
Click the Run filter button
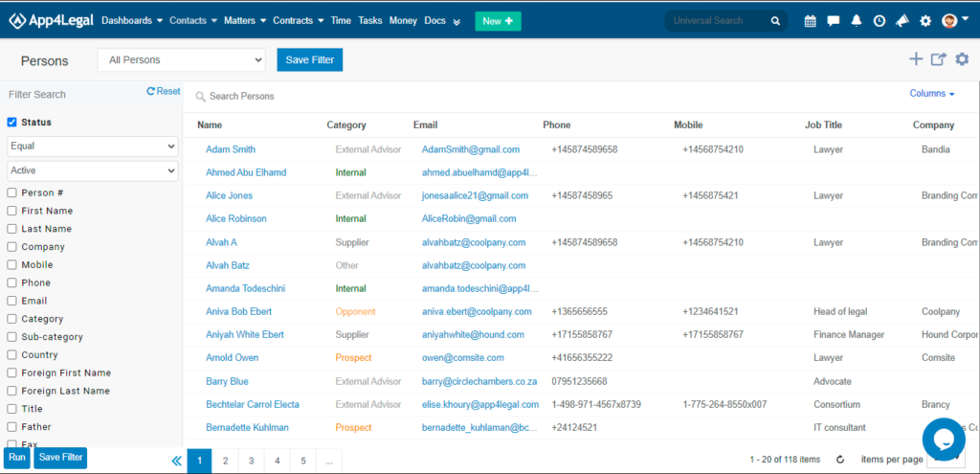click(x=17, y=458)
